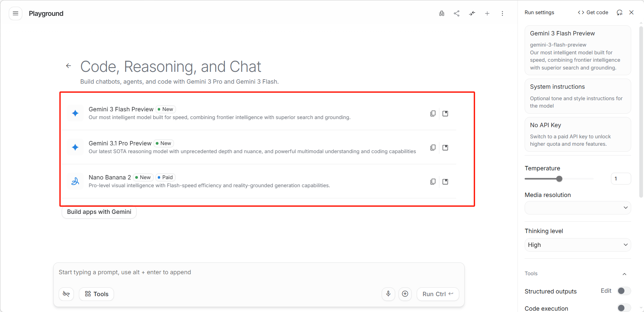Screen dimensions: 644x312
Task: Click the microphone icon
Action: tap(388, 294)
